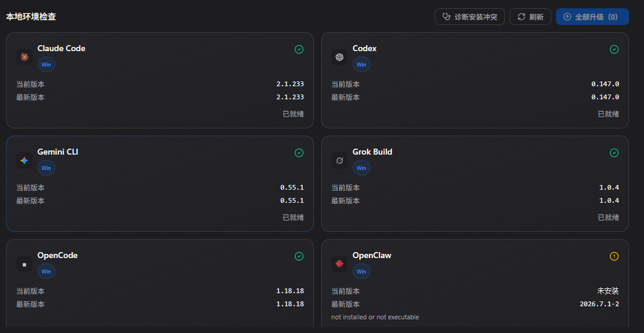The image size is (644, 333).
Task: Click the OpenCode square app icon
Action: tap(24, 264)
